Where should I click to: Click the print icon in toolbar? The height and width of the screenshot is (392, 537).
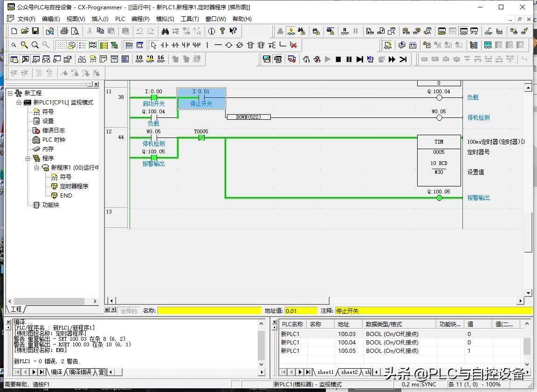(64, 31)
